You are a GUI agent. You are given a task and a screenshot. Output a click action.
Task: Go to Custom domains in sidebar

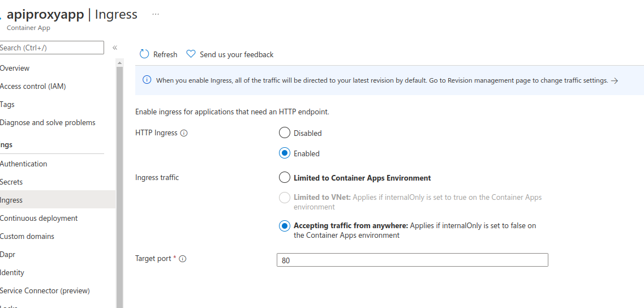(x=27, y=236)
